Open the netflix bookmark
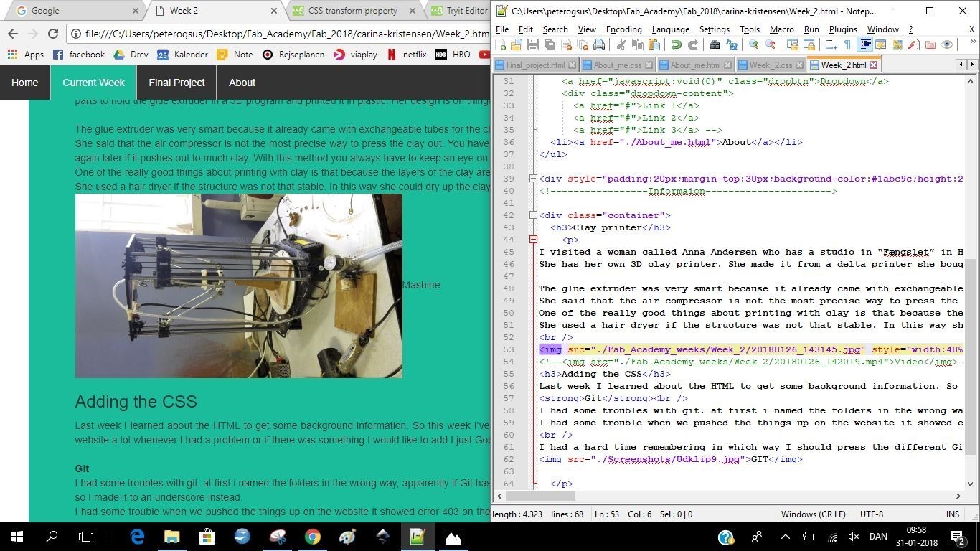Screen dimensions: 980x551 pos(406,55)
